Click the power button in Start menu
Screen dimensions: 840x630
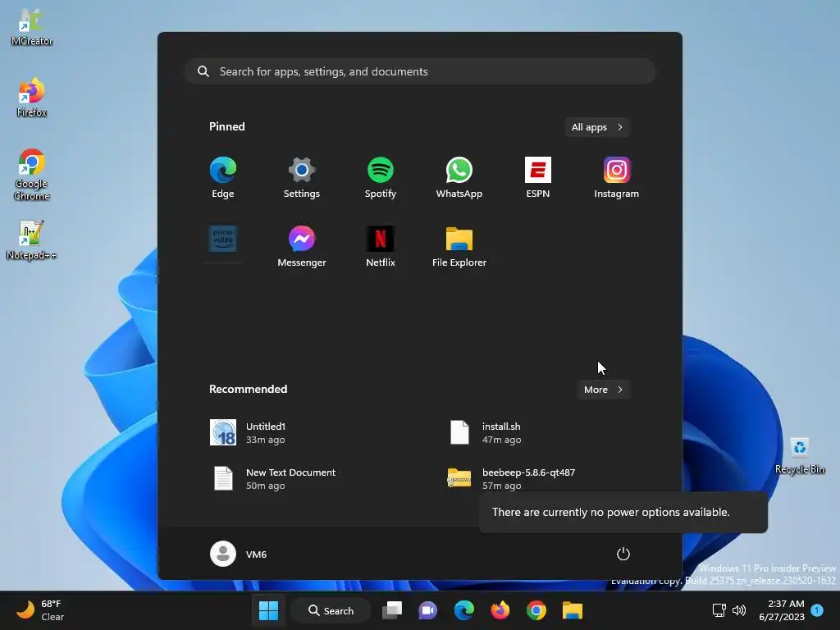(623, 554)
